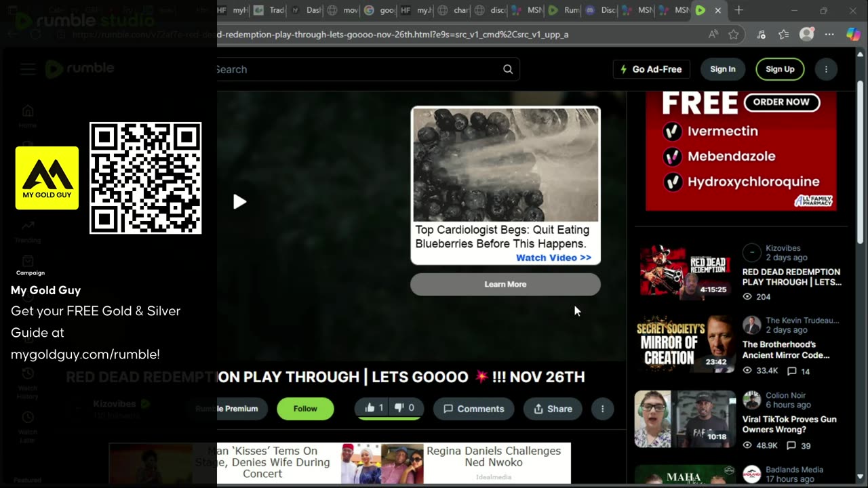Open Colion Noir 10:18 video thumbnail
868x488 pixels.
pyautogui.click(x=685, y=419)
